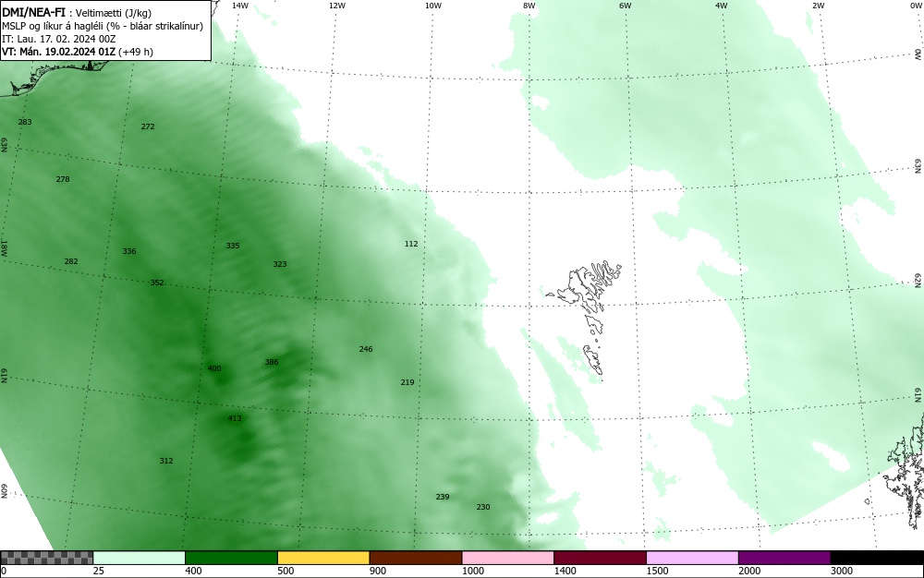The width and height of the screenshot is (924, 578).
Task: Click the map value 219
Action: tap(407, 382)
